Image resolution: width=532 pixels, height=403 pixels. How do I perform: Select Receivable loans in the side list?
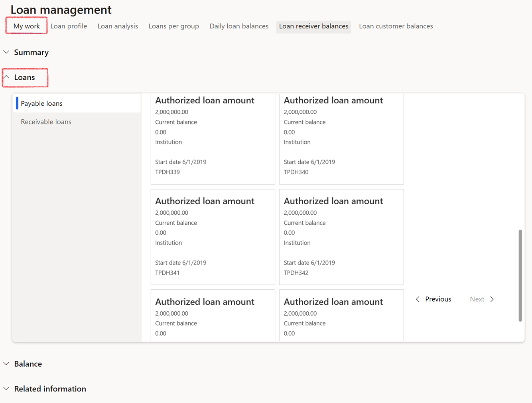click(46, 122)
